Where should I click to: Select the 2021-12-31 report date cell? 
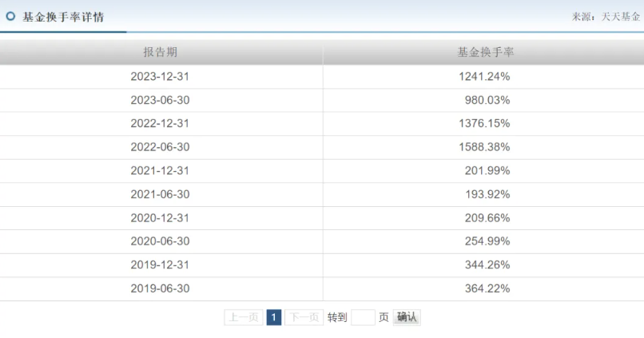pyautogui.click(x=160, y=171)
